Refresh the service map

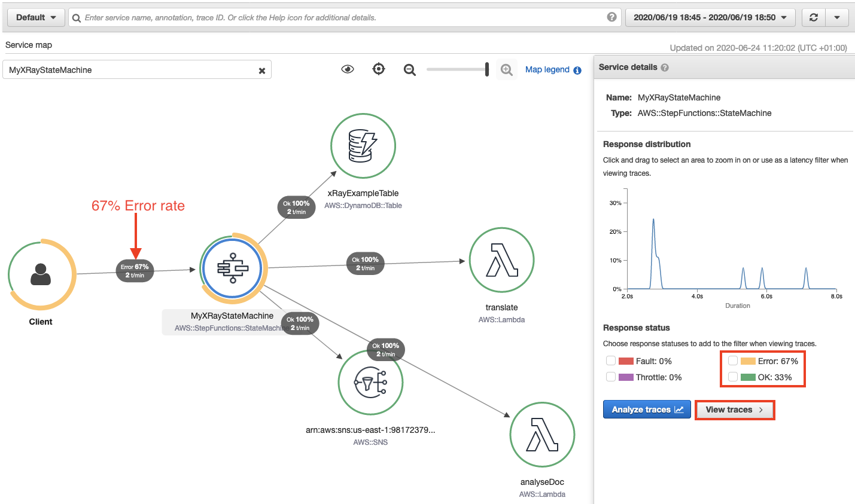pyautogui.click(x=814, y=17)
